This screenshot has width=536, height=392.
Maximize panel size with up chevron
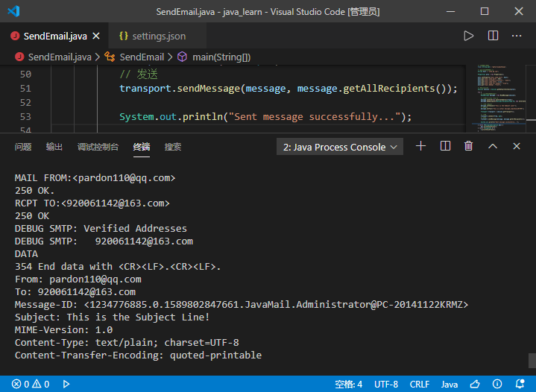tap(492, 146)
